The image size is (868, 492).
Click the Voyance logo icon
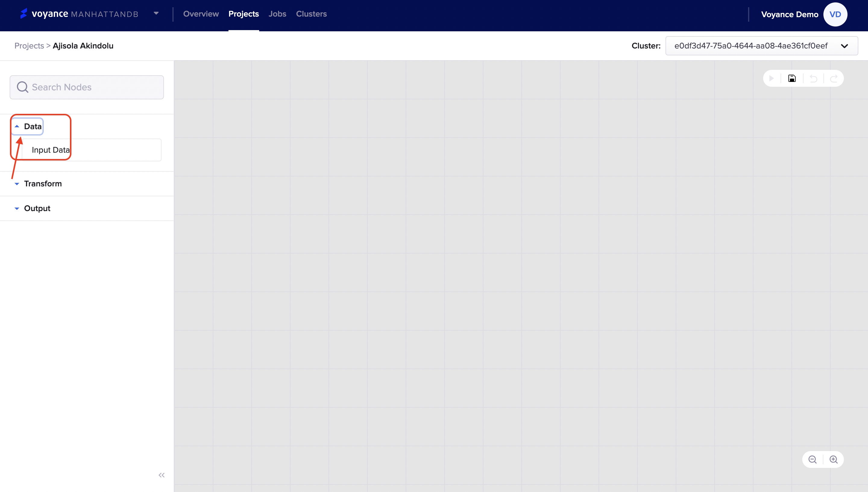[x=24, y=14]
